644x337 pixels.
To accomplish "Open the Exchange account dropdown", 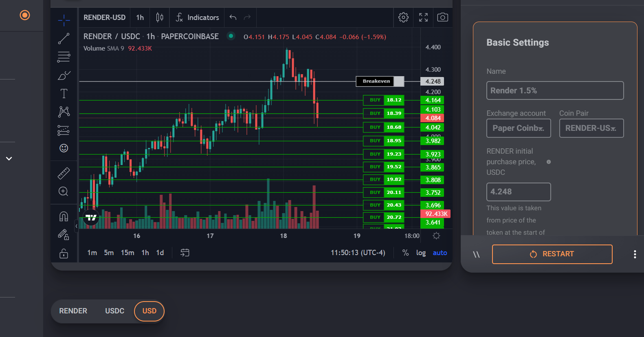I will (519, 128).
